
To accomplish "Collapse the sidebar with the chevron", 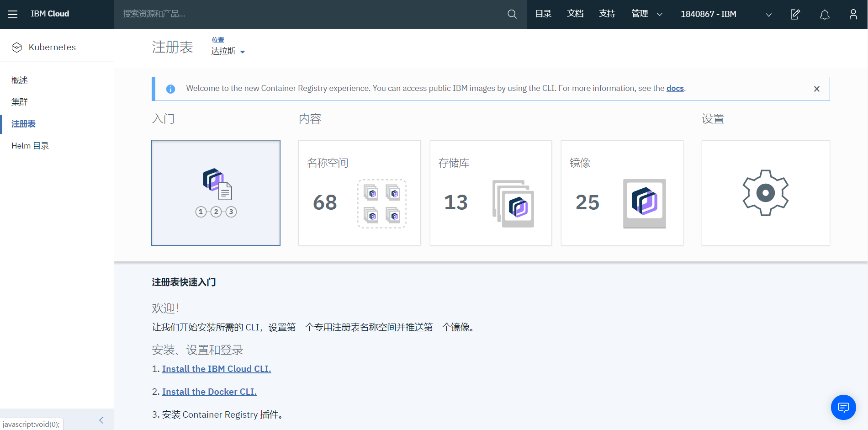I will click(101, 420).
